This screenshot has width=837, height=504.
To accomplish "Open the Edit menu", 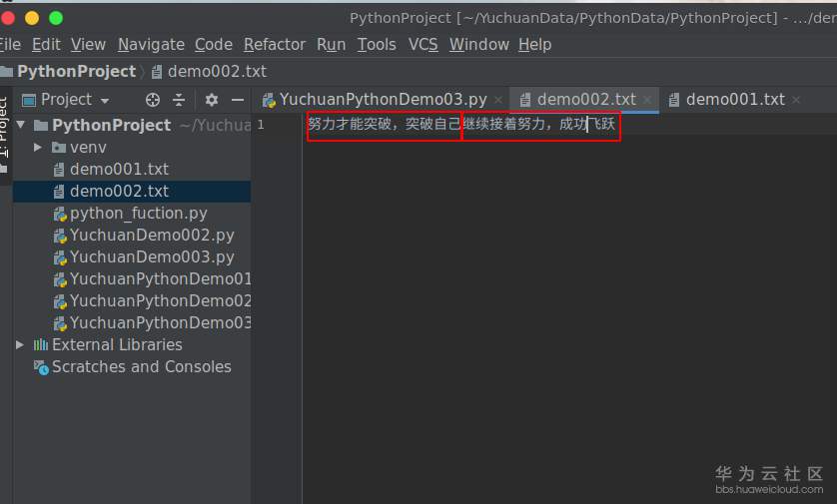I will (x=46, y=44).
